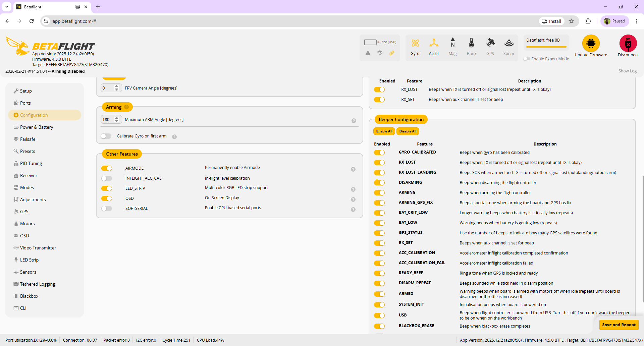Viewport: 644px width, 346px height.
Task: Click the Save and Reboot button
Action: (619, 325)
